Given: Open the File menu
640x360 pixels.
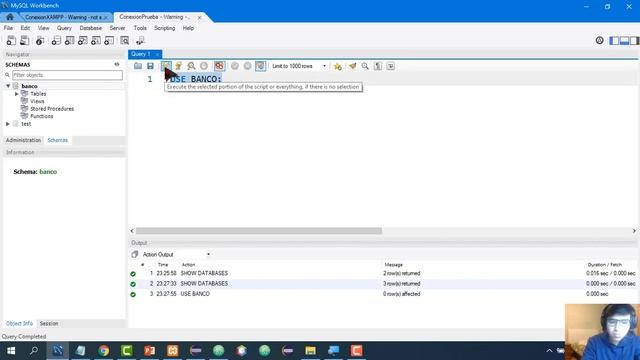Looking at the screenshot, I should [8, 28].
